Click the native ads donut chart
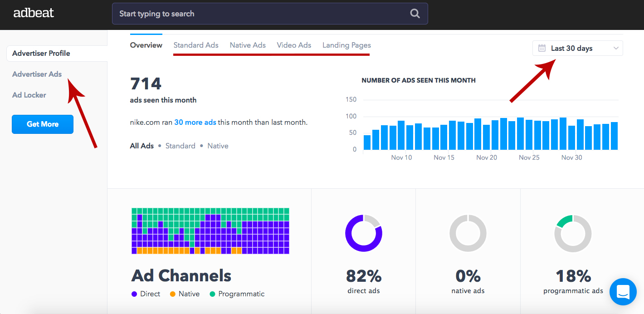644x314 pixels. (468, 233)
